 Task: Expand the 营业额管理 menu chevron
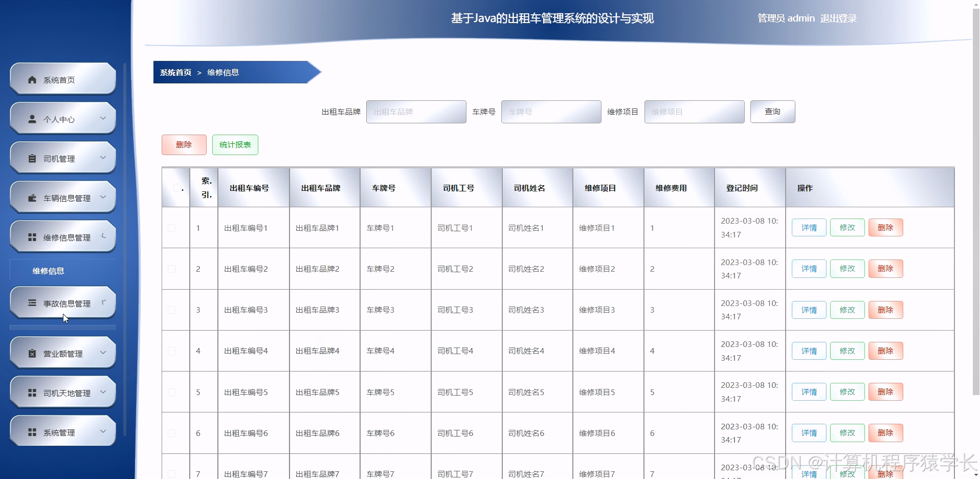point(103,353)
